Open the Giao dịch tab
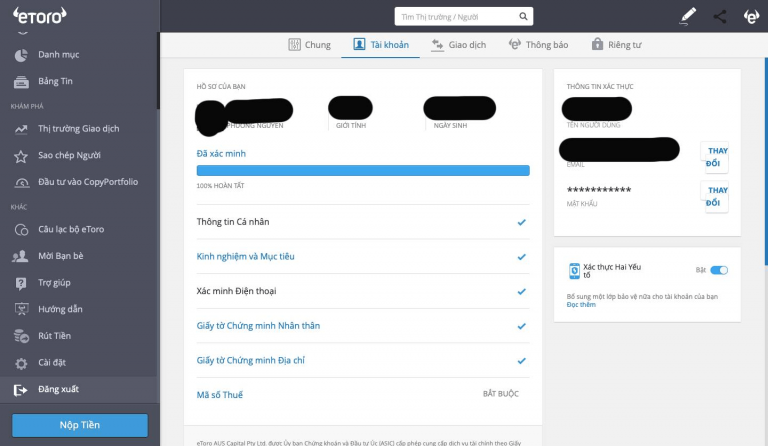The width and height of the screenshot is (768, 446). [458, 45]
